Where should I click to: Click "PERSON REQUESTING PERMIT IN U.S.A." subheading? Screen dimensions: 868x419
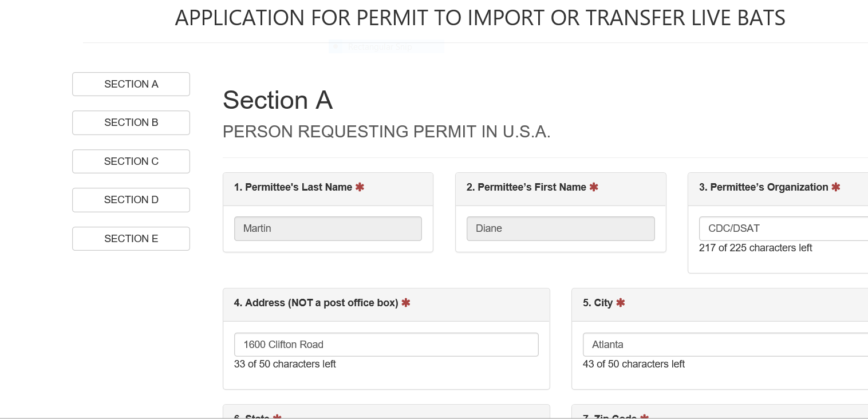[386, 132]
